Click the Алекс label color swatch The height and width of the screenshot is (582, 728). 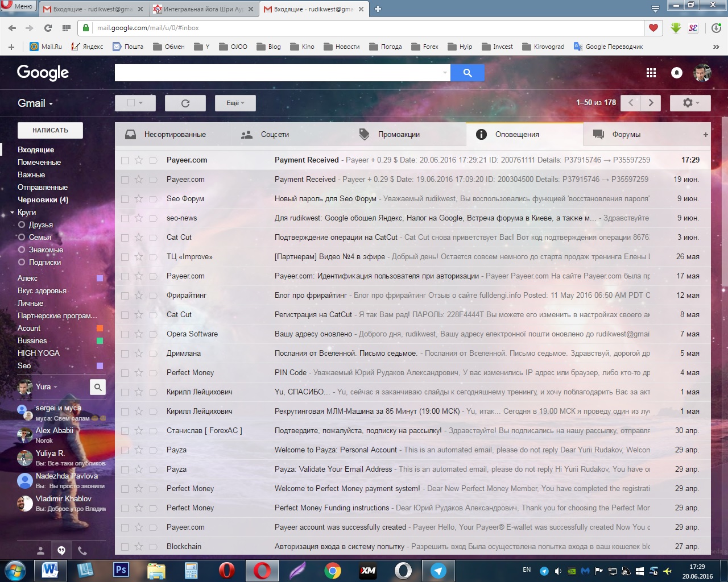click(x=100, y=278)
